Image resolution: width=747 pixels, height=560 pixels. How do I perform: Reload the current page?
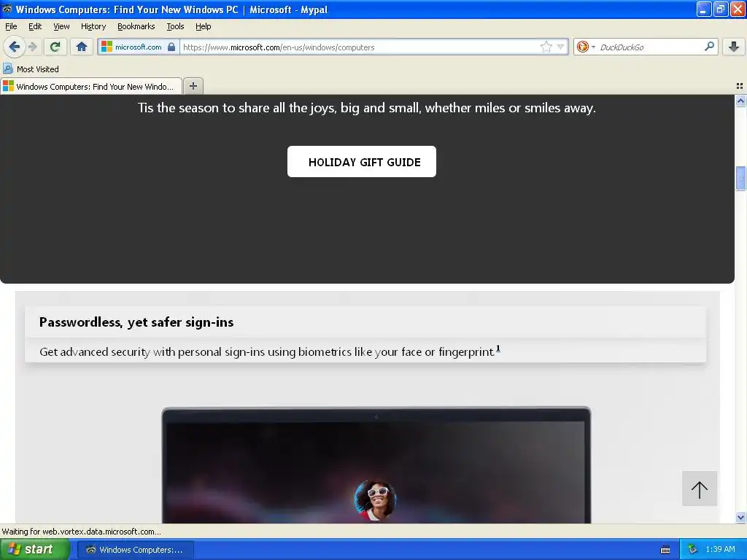(x=55, y=47)
